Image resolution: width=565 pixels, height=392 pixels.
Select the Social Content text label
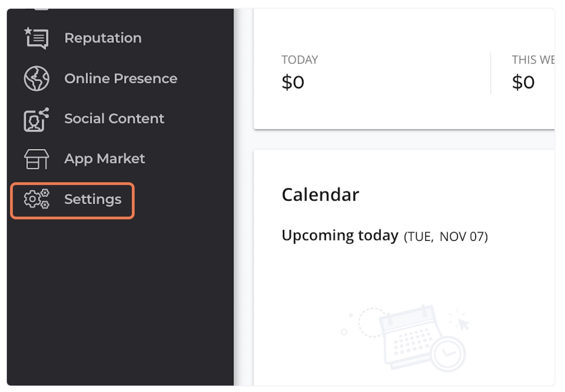pos(114,119)
